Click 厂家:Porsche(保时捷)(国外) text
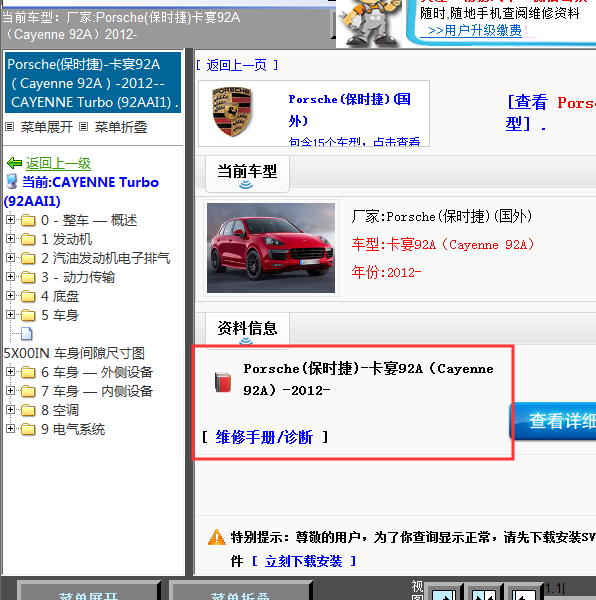Image resolution: width=596 pixels, height=600 pixels. coord(442,216)
